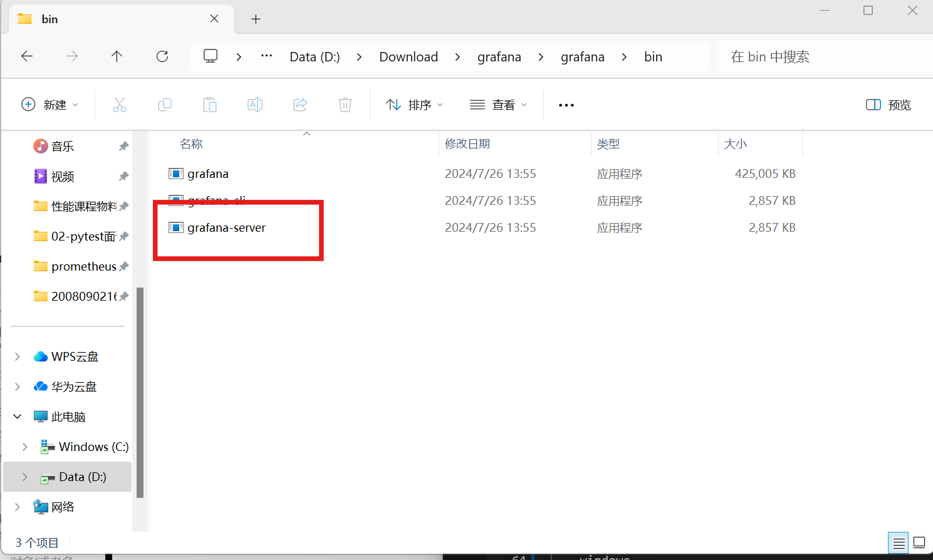Go forward with the forward arrow
Viewport: 933px width, 560px height.
72,56
